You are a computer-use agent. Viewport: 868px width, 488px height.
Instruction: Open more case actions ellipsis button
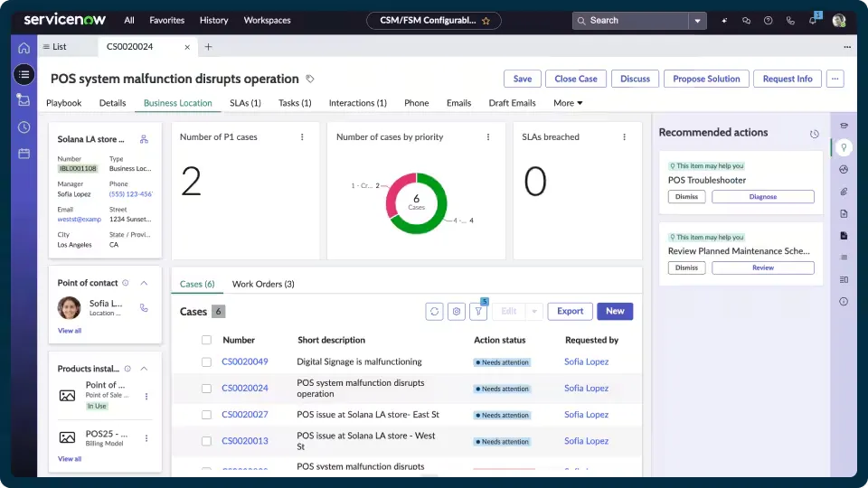[835, 79]
